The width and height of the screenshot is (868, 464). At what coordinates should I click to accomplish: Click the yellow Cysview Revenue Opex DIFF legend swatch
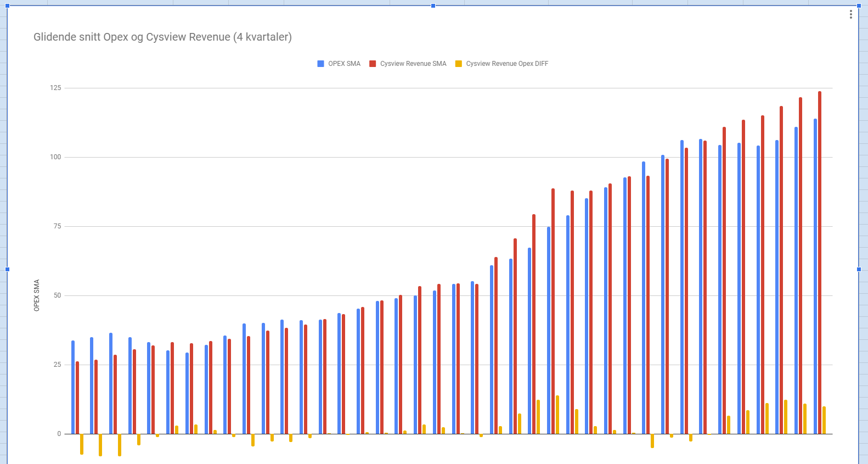[x=459, y=64]
